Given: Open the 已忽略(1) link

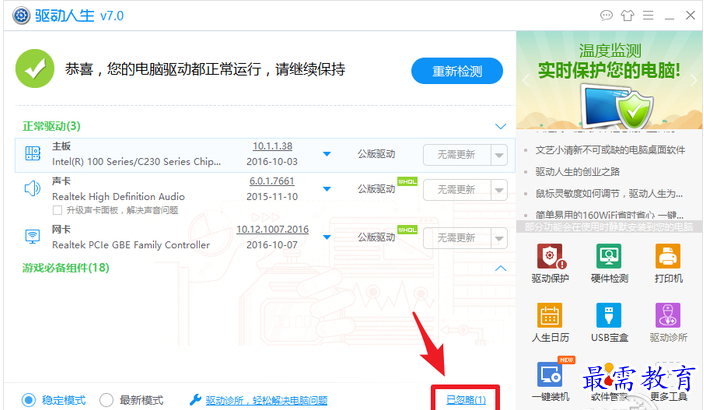Looking at the screenshot, I should (x=466, y=399).
